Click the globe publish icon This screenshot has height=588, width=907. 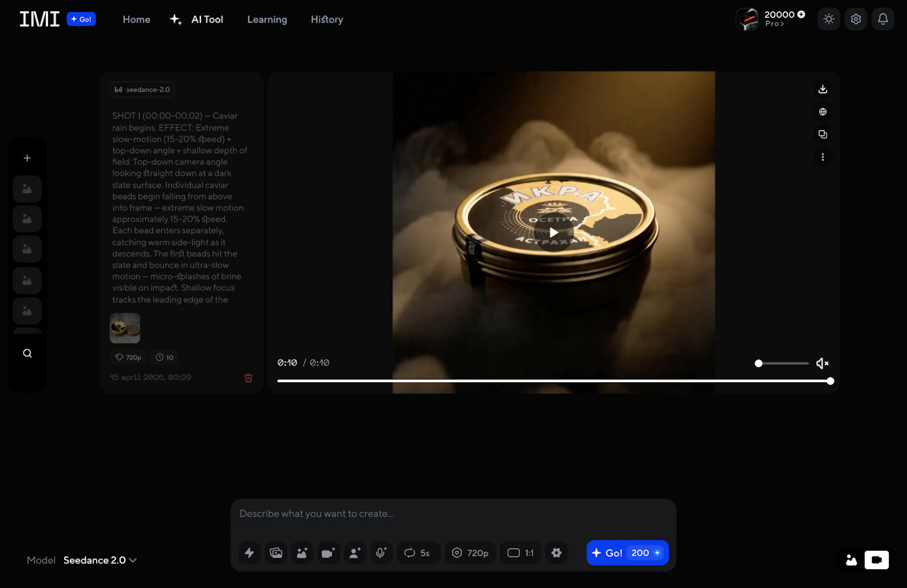click(x=823, y=112)
